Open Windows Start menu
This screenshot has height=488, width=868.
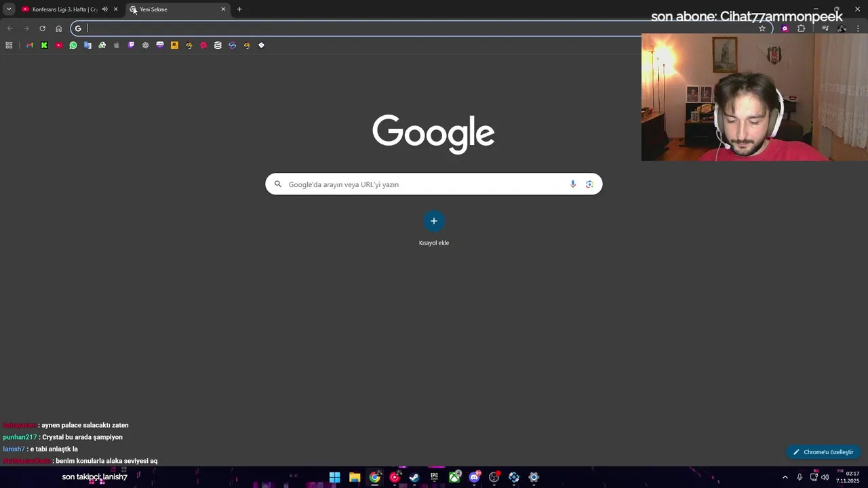click(x=334, y=477)
